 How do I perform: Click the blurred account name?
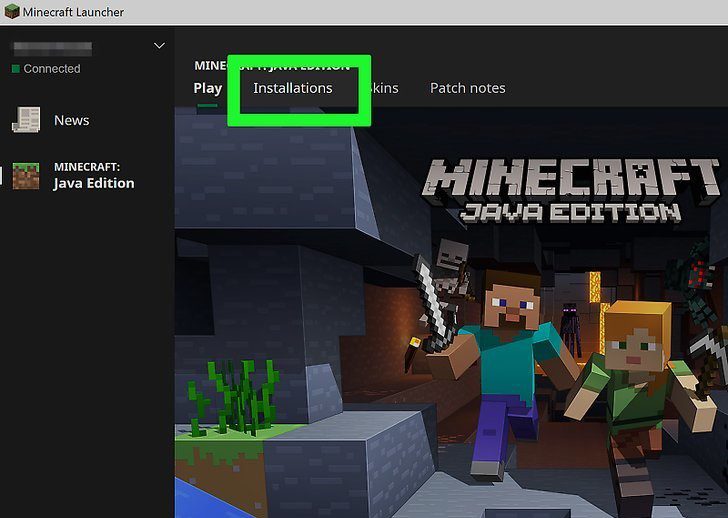click(x=52, y=48)
